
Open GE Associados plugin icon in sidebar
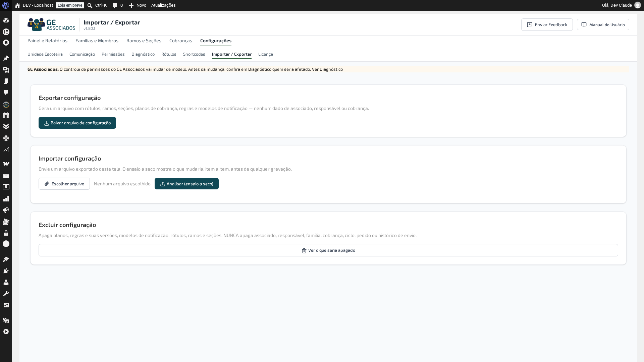(6, 105)
